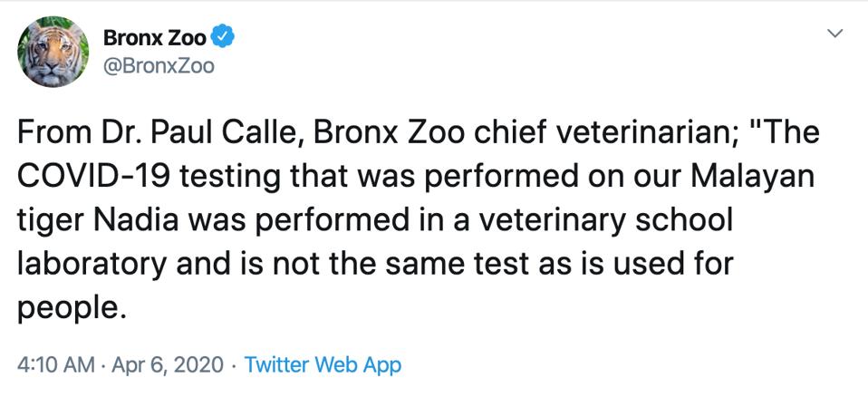Image resolution: width=868 pixels, height=397 pixels.
Task: Click the final word "people." in the tweet
Action: (x=69, y=306)
